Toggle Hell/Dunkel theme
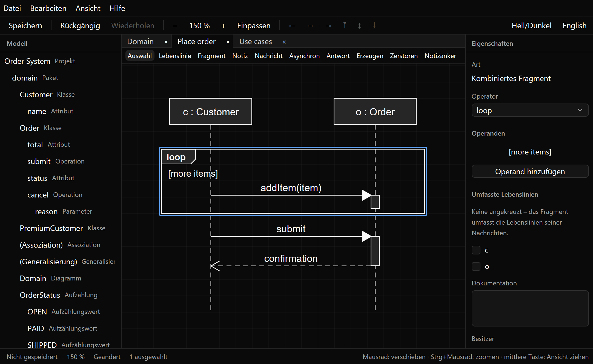593x364 pixels. (x=531, y=26)
